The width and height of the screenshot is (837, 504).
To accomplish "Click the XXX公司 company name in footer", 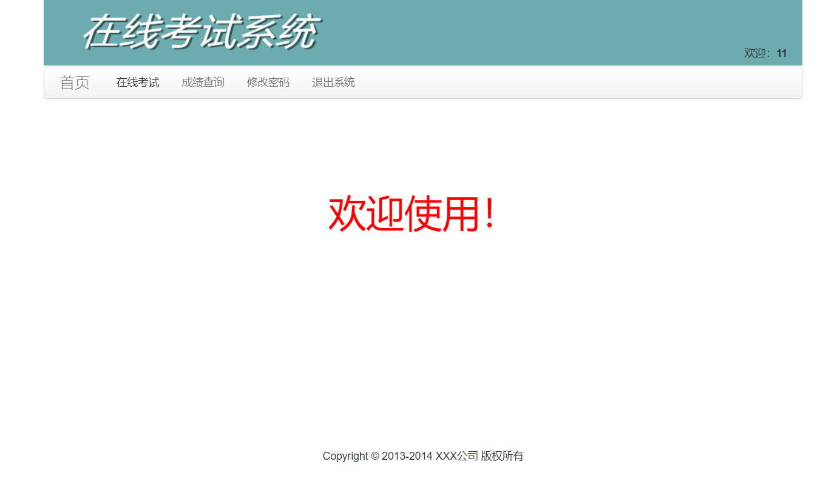I will 456,455.
